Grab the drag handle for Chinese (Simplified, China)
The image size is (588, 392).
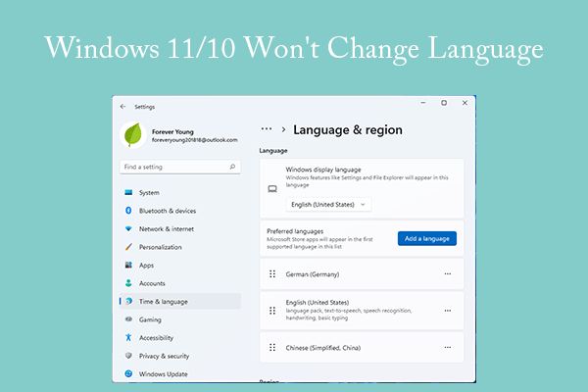coord(272,348)
